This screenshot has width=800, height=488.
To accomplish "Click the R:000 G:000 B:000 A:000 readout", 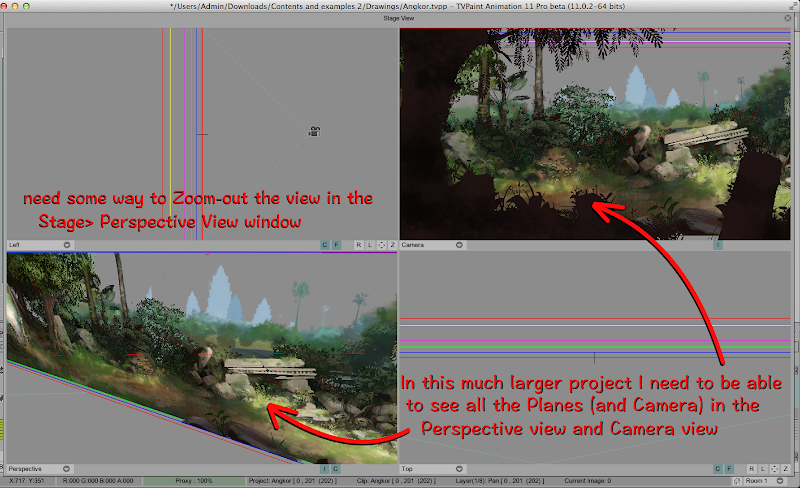I will click(x=98, y=481).
